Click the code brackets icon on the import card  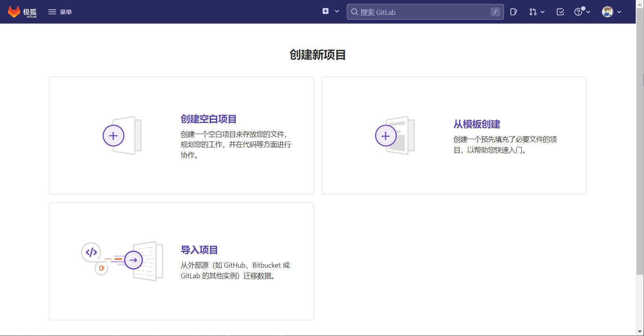[x=91, y=252]
